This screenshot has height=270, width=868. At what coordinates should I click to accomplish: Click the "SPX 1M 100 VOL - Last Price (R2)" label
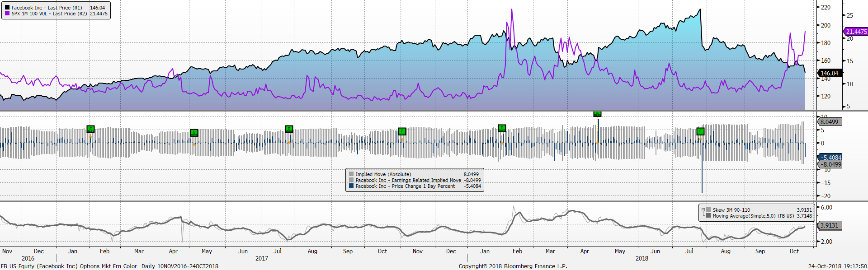tap(49, 14)
